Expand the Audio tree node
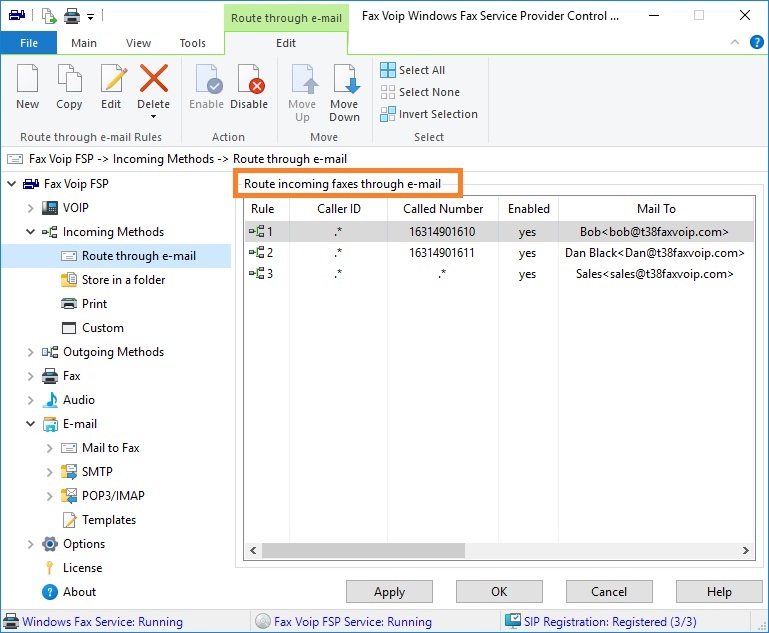Viewport: 769px width, 633px height. [30, 400]
